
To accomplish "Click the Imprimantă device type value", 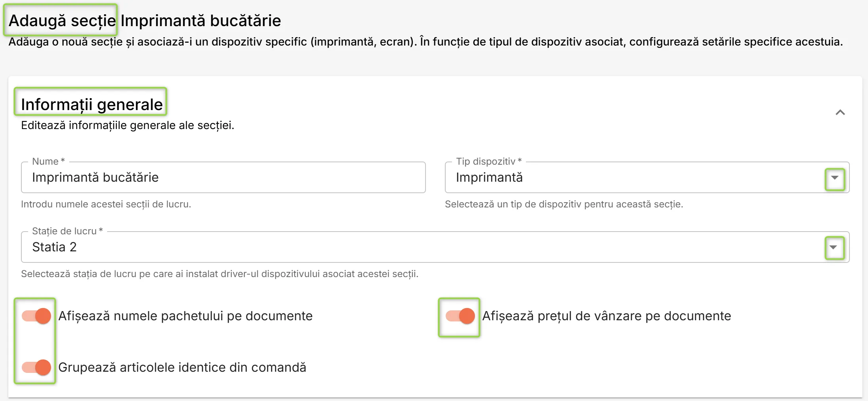I will click(489, 177).
